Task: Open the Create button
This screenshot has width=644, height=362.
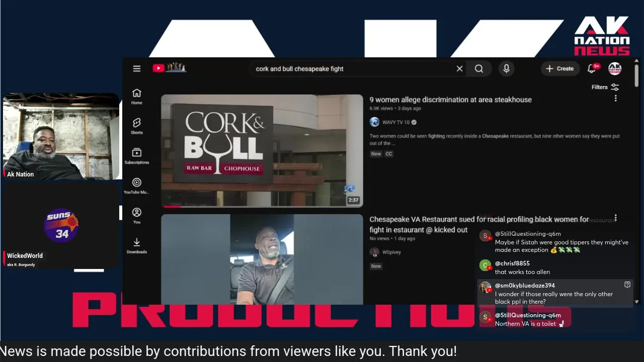Action: pos(560,69)
